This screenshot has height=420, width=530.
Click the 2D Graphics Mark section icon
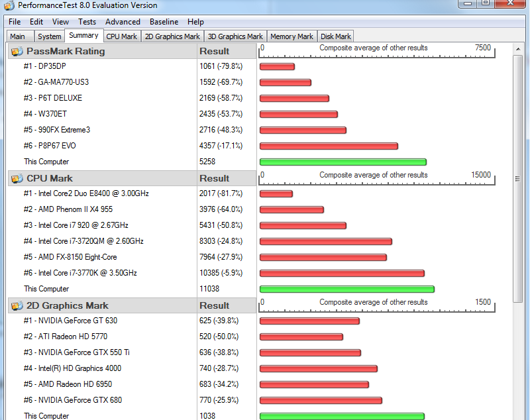pyautogui.click(x=17, y=306)
